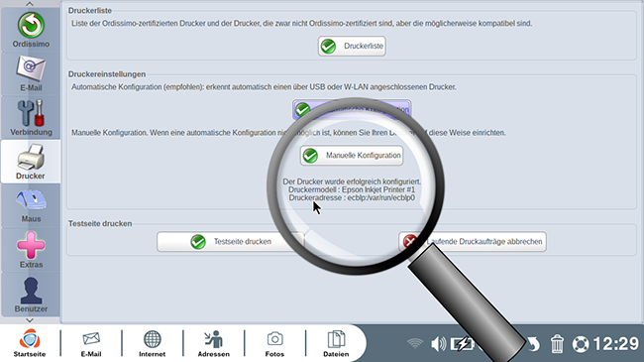Screen dimensions: 644x362
Task: Click the Testseite drucken button
Action: click(231, 241)
